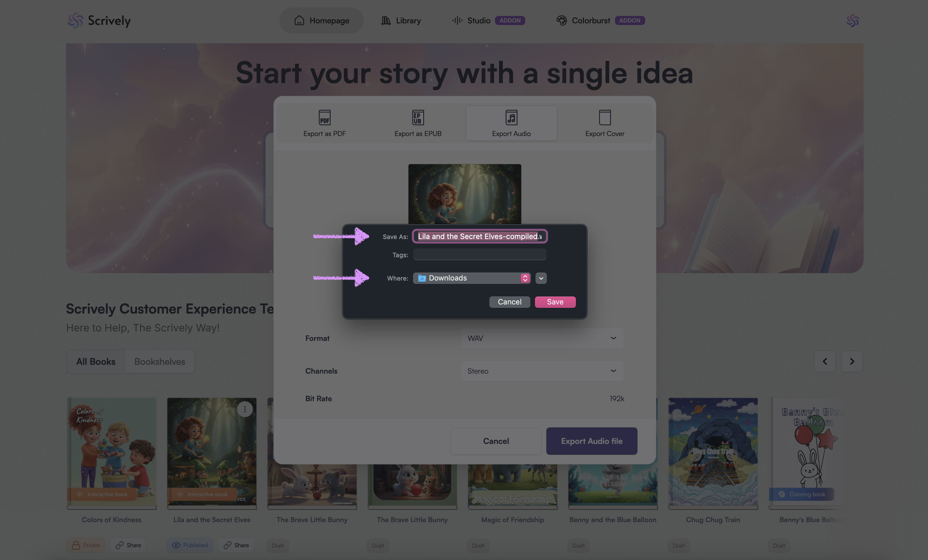Switch to the Bookshelves tab
Viewport: 928px width, 560px height.
pyautogui.click(x=160, y=361)
